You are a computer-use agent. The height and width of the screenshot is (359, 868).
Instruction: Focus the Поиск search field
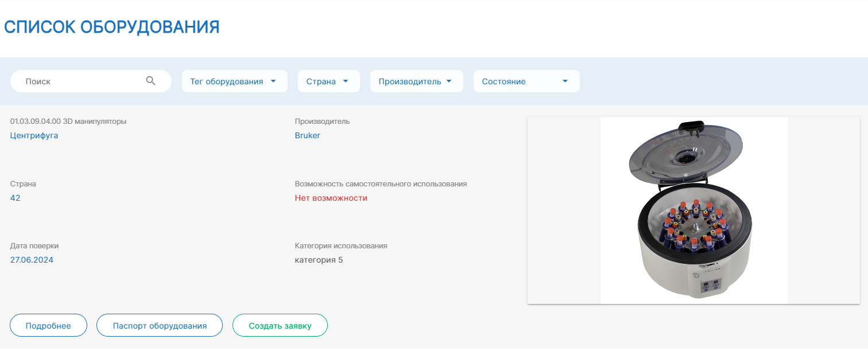pos(80,81)
